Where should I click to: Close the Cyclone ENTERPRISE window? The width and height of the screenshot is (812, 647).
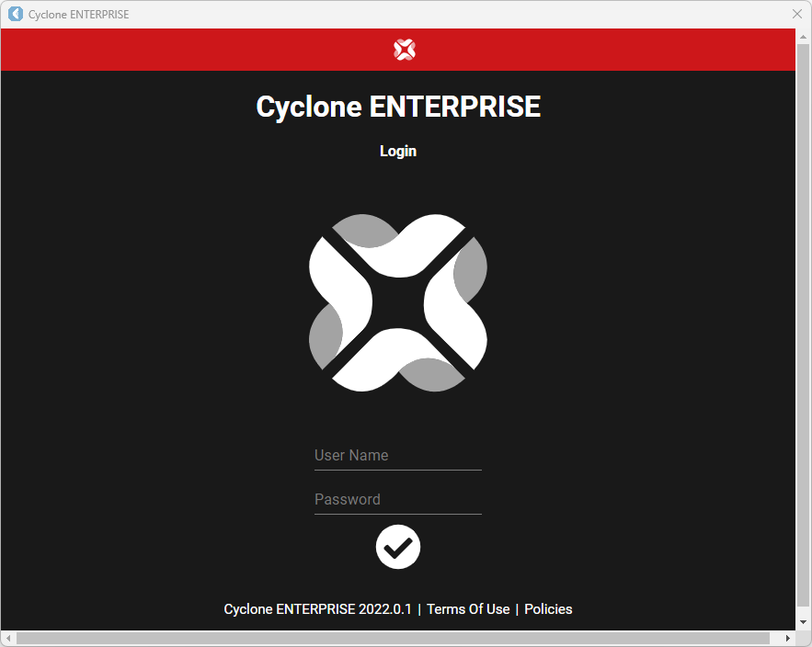click(x=797, y=14)
